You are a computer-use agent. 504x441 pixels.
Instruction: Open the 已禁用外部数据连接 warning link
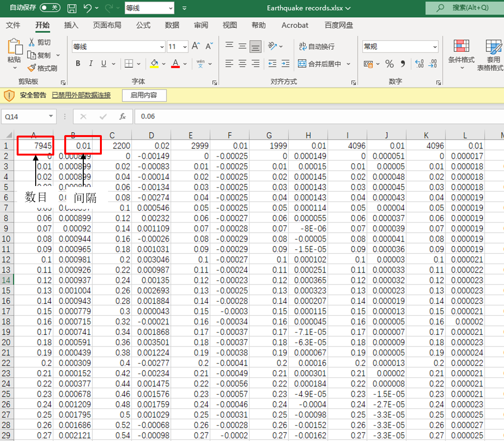[81, 96]
